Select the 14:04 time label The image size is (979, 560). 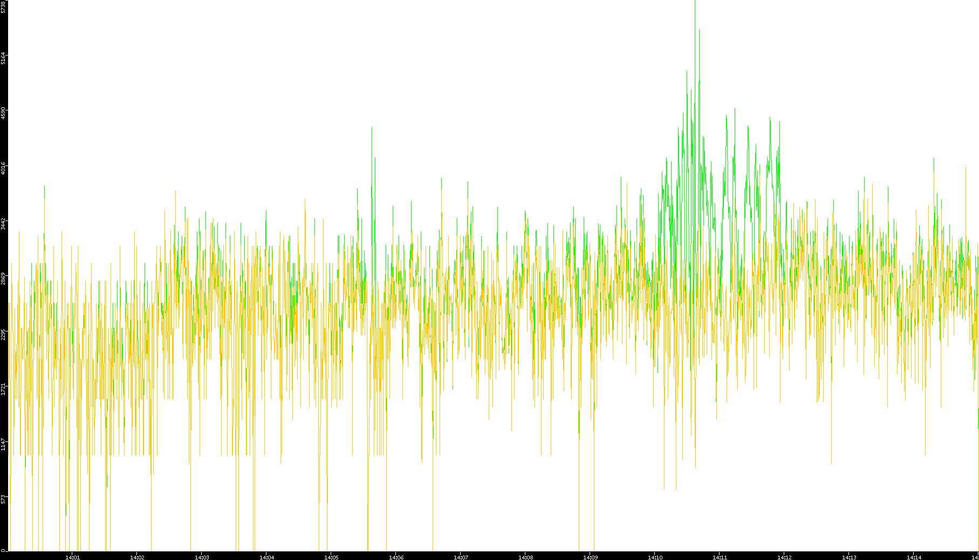[x=266, y=557]
